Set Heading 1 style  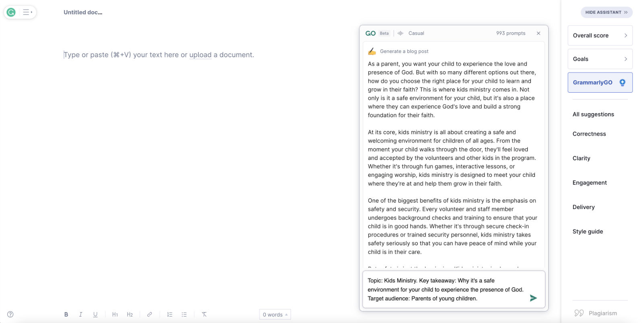tap(115, 315)
